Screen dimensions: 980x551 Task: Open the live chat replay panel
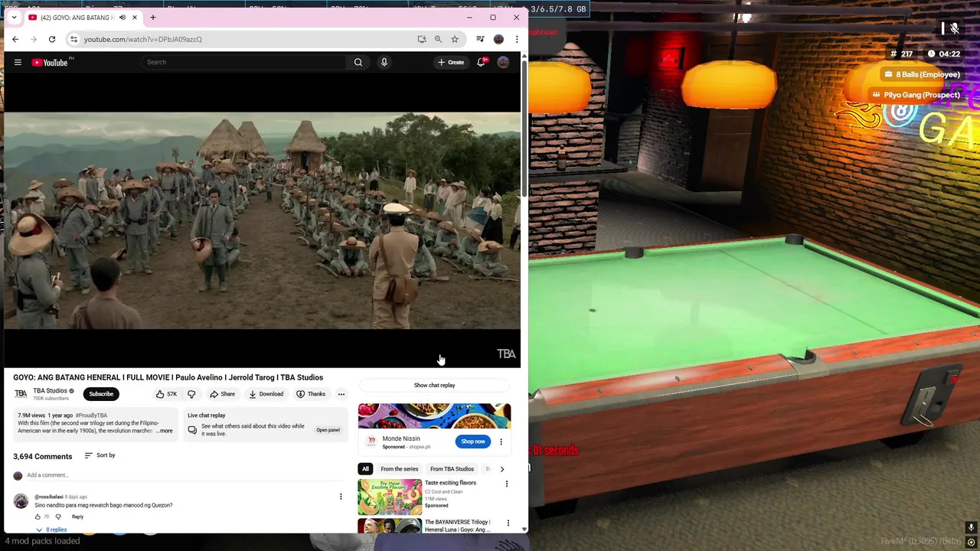[x=328, y=430]
